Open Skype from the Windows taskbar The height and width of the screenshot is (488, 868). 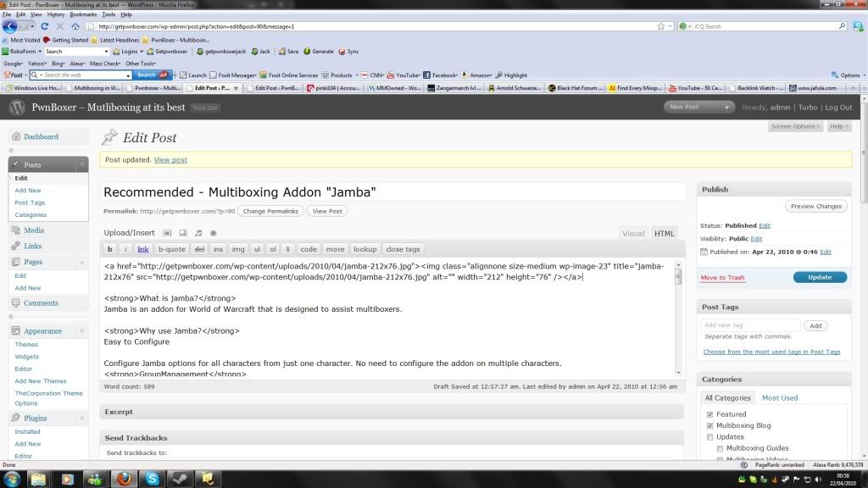153,479
